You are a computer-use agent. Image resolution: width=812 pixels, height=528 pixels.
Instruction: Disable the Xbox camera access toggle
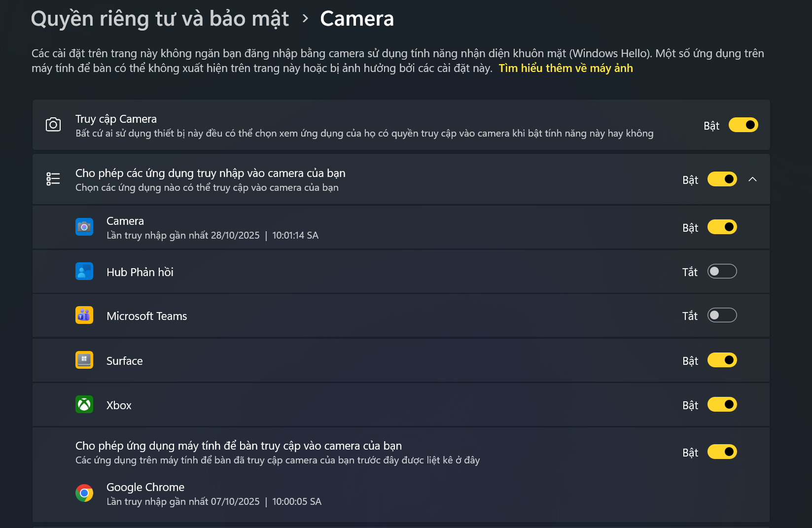tap(722, 404)
